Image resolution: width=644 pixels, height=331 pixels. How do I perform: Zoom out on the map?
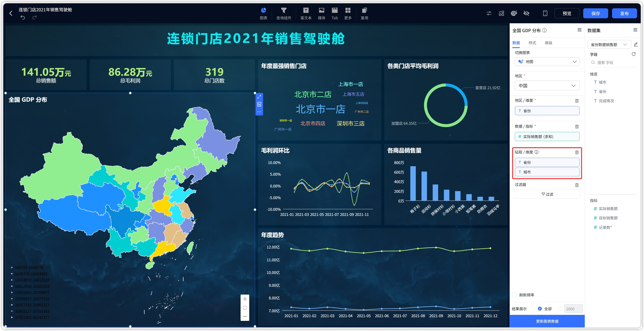click(245, 317)
